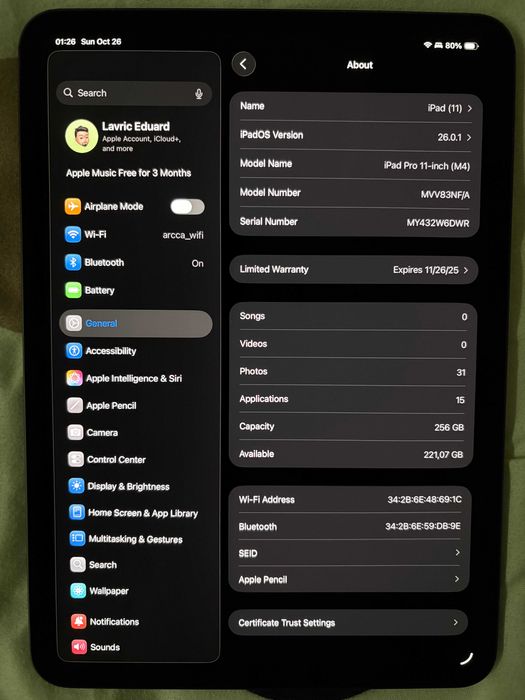Tap the Camera icon
The width and height of the screenshot is (525, 700).
(x=75, y=432)
